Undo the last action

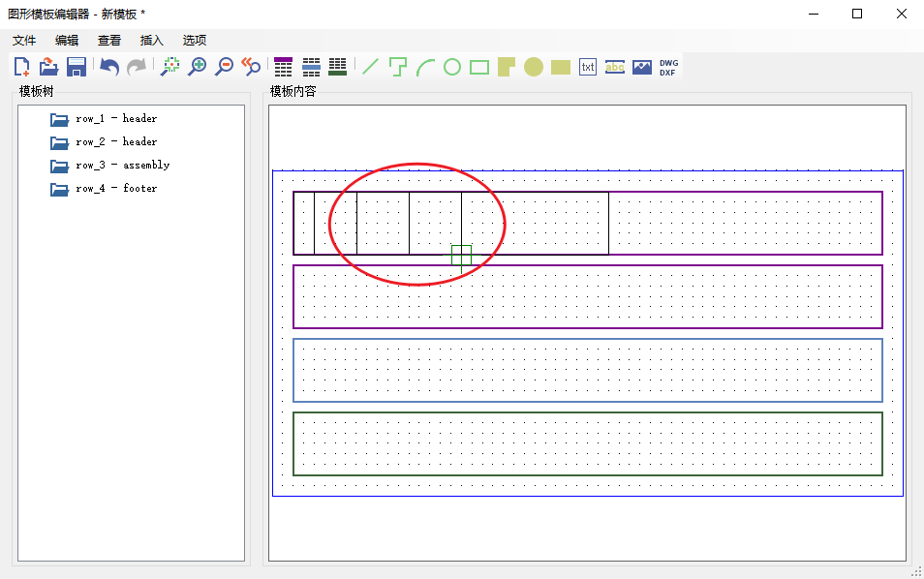pyautogui.click(x=109, y=67)
